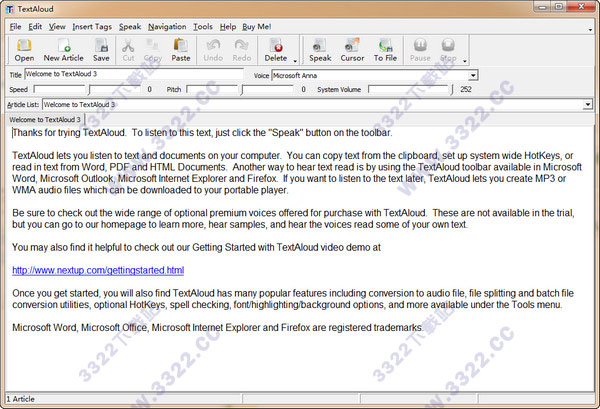Adjust the Speed slider
Image resolution: width=600 pixels, height=409 pixels.
[x=86, y=89]
